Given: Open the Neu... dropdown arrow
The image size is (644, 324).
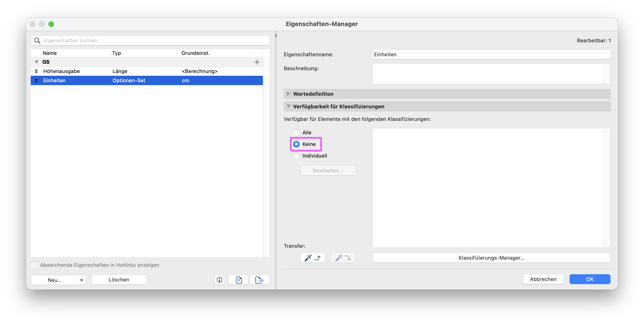Looking at the screenshot, I should tap(82, 280).
